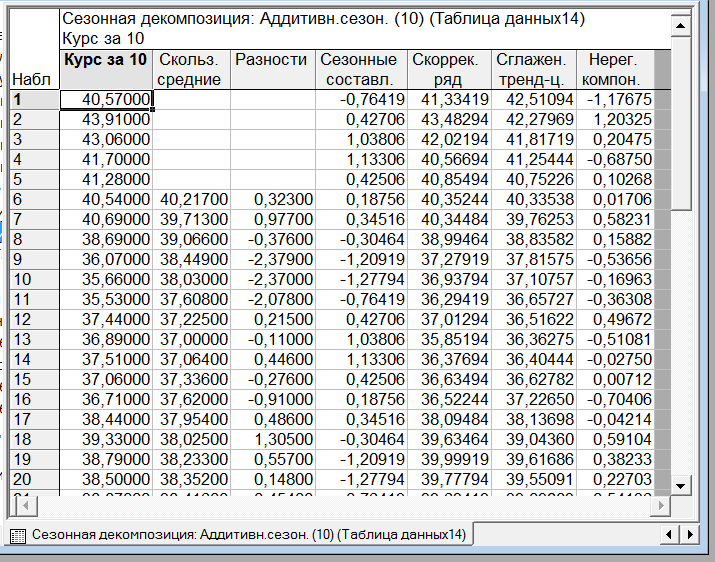The width and height of the screenshot is (715, 562).
Task: Select the Разности column header
Action: (273, 69)
